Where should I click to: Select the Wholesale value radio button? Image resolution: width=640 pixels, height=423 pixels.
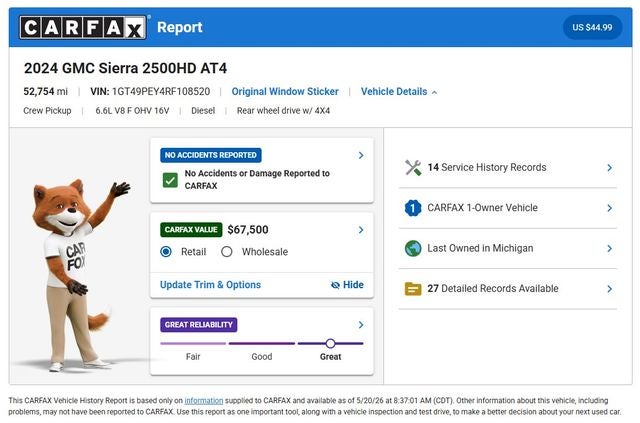(x=227, y=252)
